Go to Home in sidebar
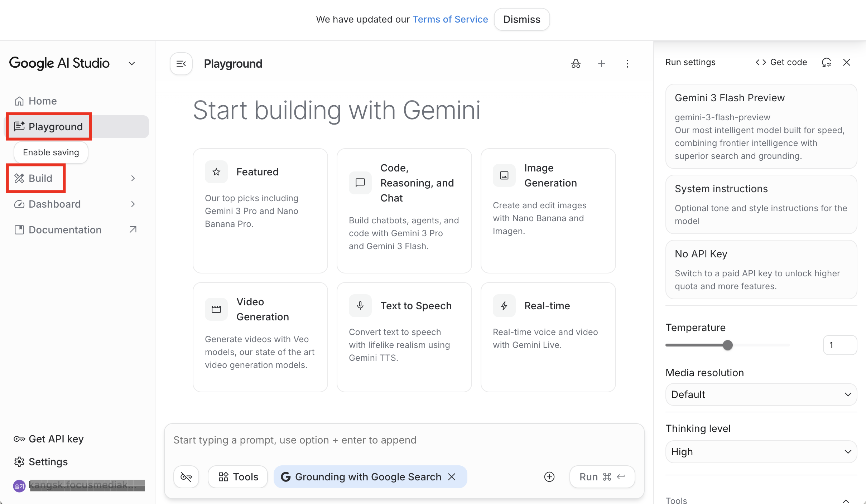Screen dimensions: 866x504 pyautogui.click(x=42, y=101)
